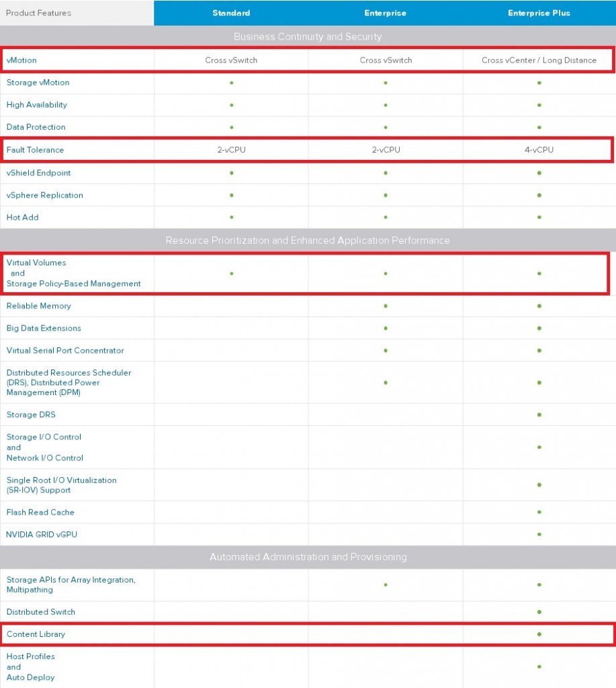Select the Standard column header
The height and width of the screenshot is (688, 616).
coord(231,13)
